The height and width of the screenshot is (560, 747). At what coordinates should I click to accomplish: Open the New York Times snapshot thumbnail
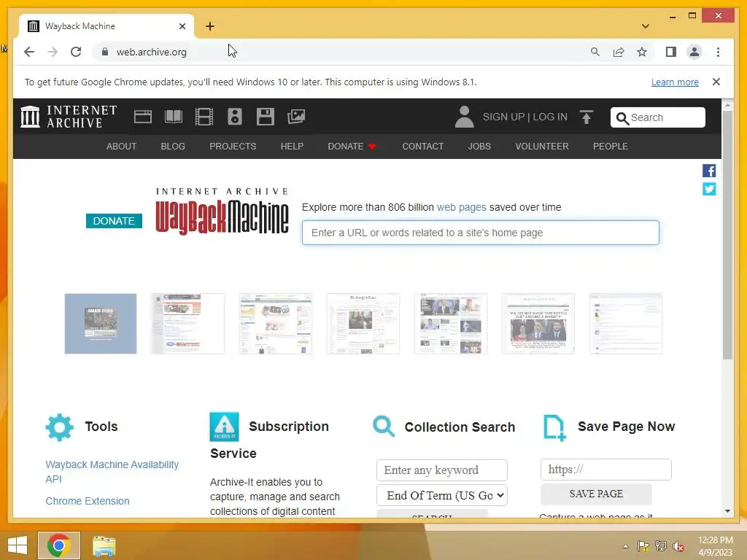[x=363, y=324]
